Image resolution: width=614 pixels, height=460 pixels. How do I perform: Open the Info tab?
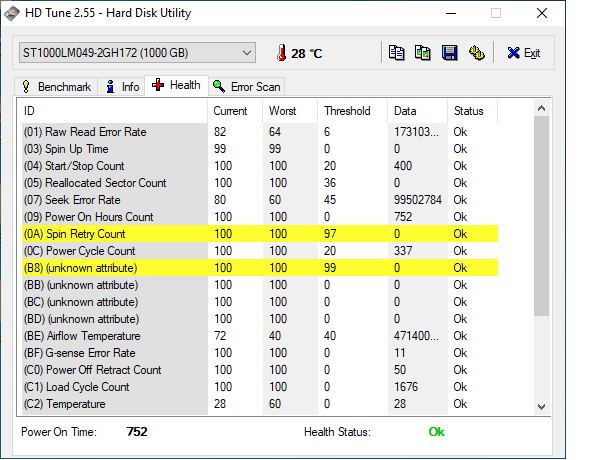[x=122, y=87]
